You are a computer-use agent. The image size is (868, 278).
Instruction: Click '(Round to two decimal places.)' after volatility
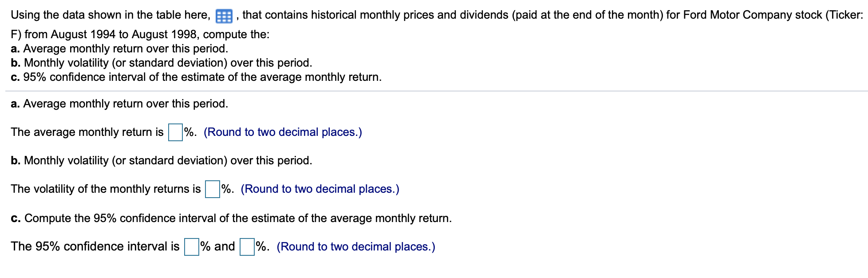[x=320, y=189]
